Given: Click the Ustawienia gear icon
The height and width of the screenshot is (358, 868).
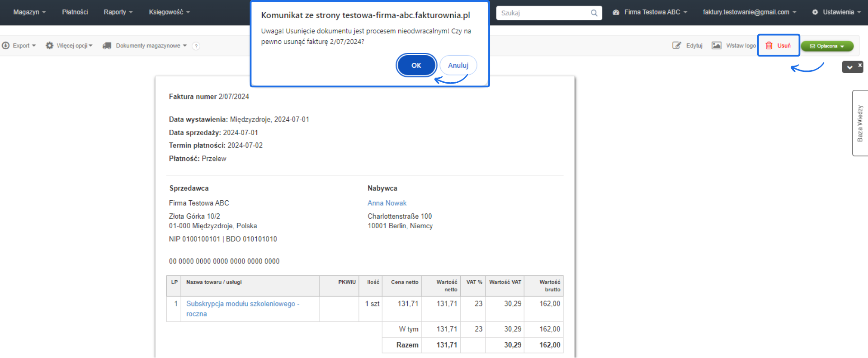Looking at the screenshot, I should (x=815, y=12).
